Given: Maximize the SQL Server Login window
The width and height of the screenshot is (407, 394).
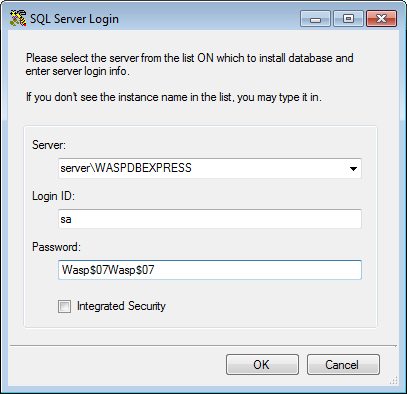Looking at the screenshot, I should 348,19.
